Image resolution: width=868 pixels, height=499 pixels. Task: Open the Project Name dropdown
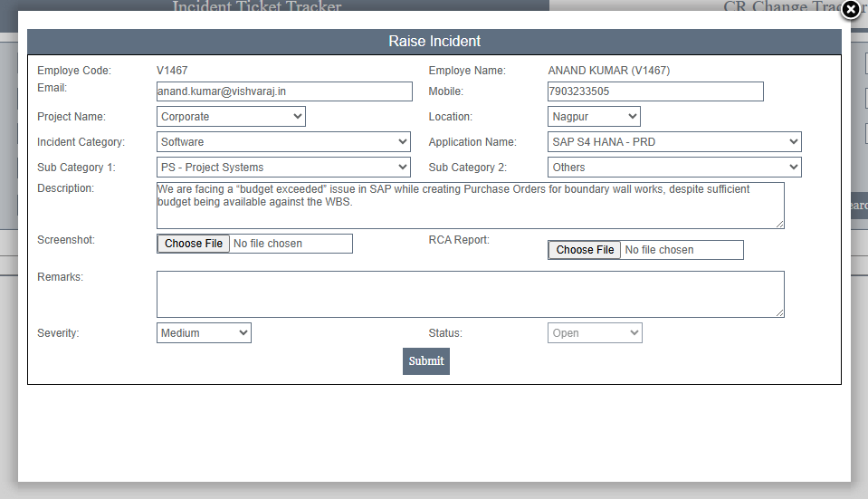pos(231,117)
